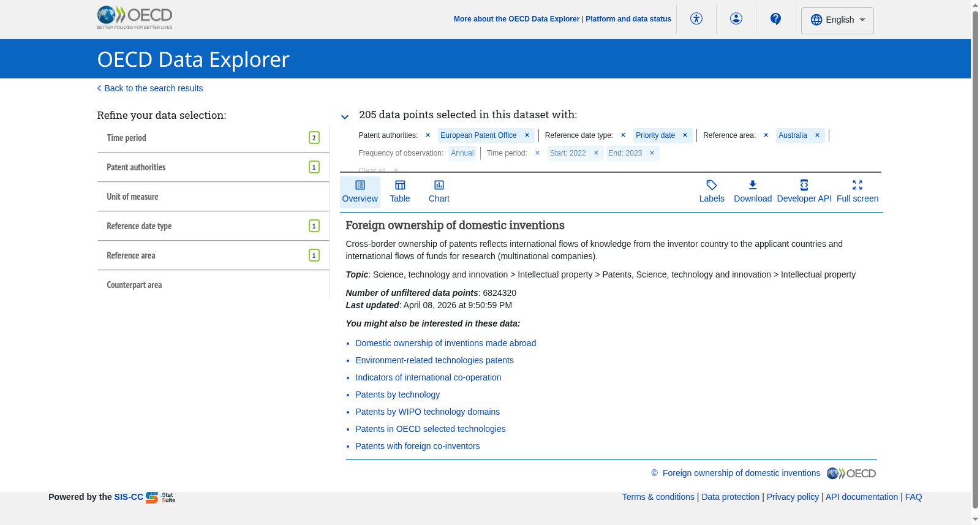Screen dimensions: 980x525
Task: Expand the Reference date type filter
Action: pyautogui.click(x=213, y=226)
